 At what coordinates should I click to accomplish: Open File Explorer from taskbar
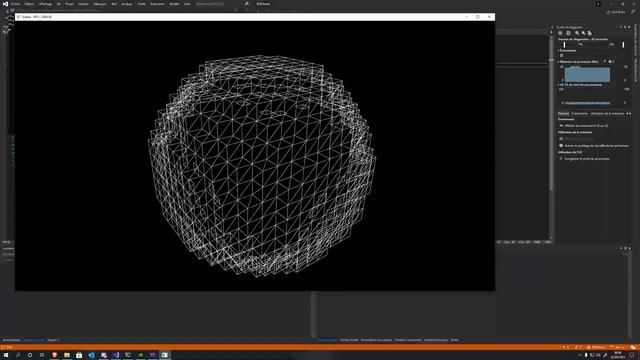[67, 355]
